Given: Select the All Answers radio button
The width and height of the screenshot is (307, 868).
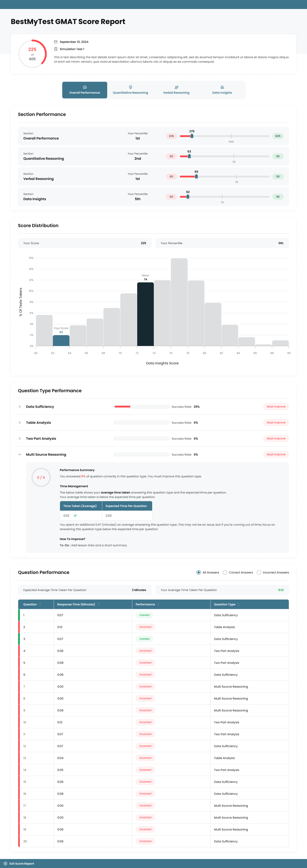Looking at the screenshot, I should click(x=199, y=572).
